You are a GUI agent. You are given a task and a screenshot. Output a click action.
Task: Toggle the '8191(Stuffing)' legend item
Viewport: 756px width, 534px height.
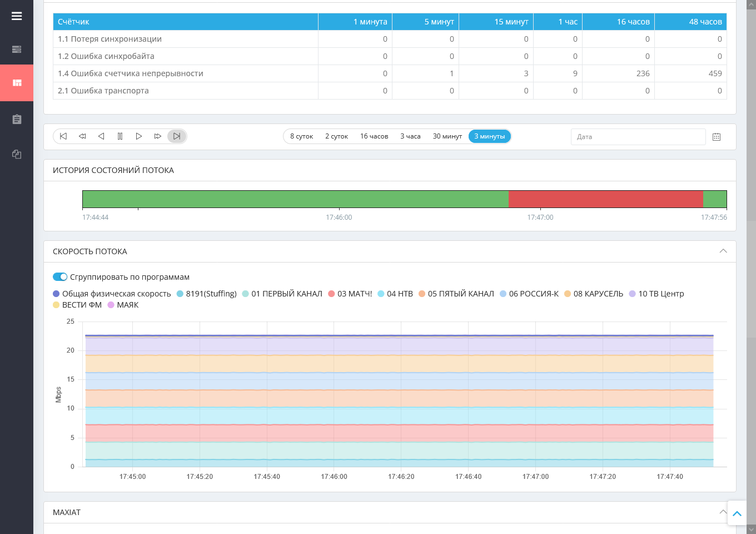(x=207, y=294)
